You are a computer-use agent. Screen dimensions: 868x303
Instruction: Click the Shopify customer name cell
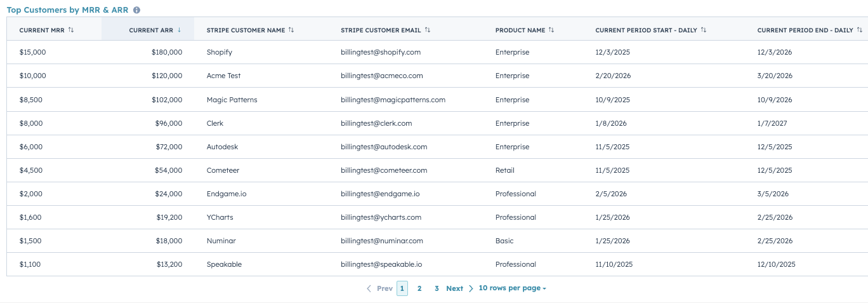(220, 52)
